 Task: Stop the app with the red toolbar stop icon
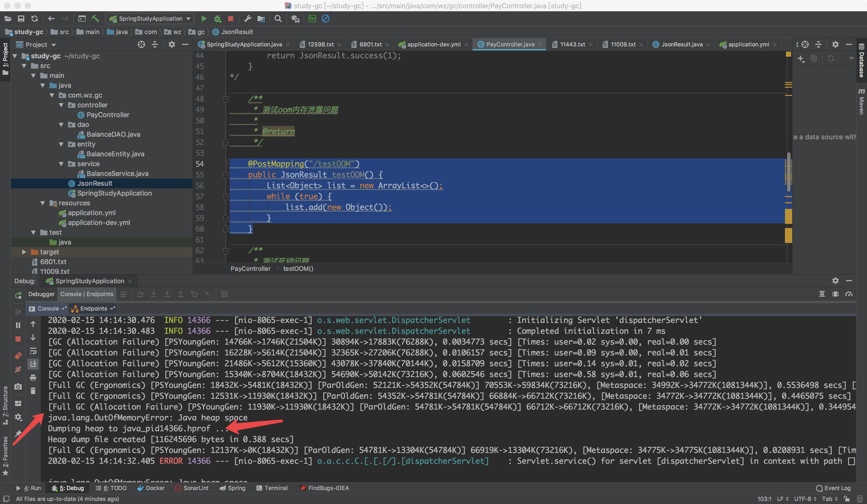pos(230,19)
